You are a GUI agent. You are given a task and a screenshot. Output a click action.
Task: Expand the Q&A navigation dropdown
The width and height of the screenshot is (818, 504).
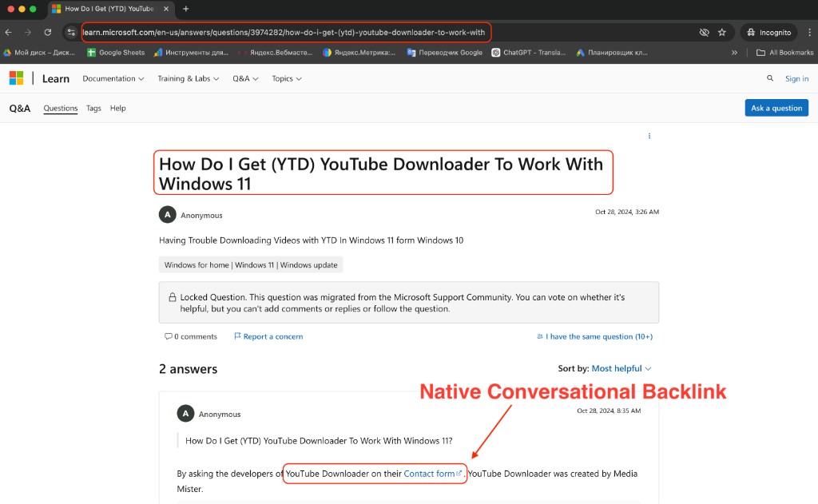pyautogui.click(x=245, y=79)
